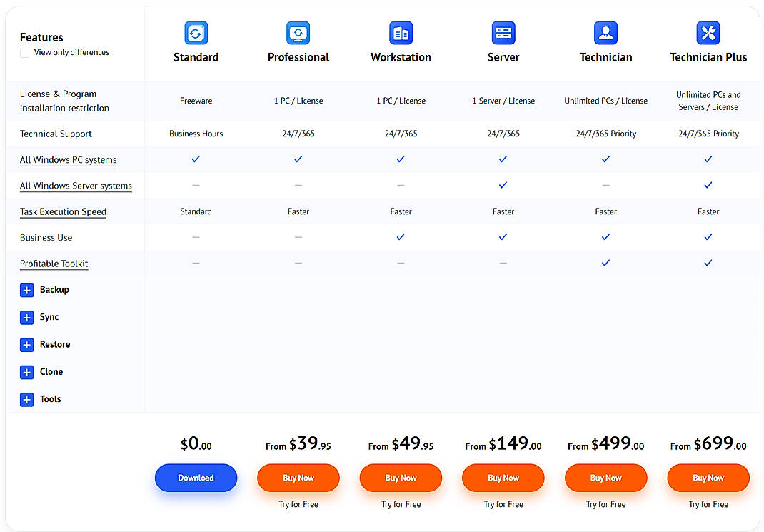This screenshot has width=764, height=532.
Task: Expand the Tools feature section
Action: point(27,399)
